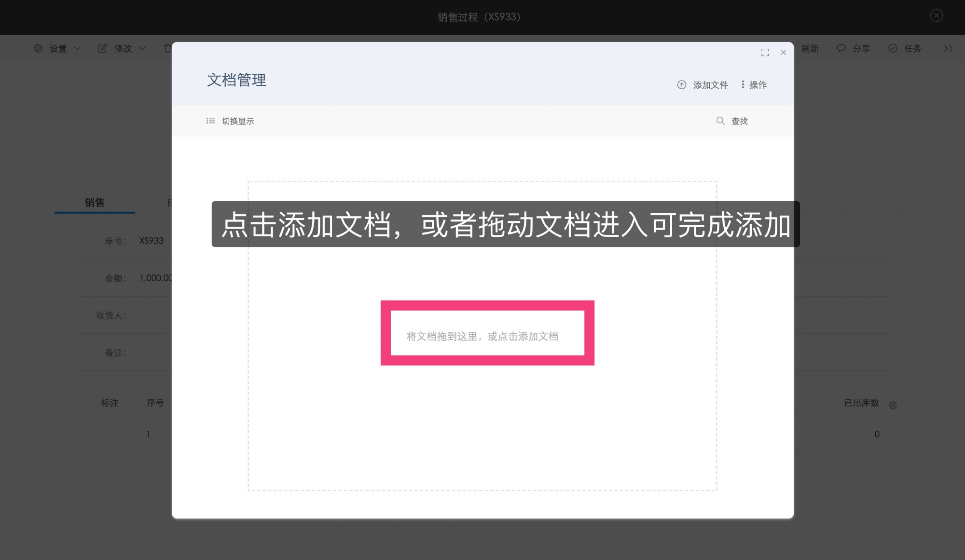Click the 切换显示 list view icon

tap(210, 121)
